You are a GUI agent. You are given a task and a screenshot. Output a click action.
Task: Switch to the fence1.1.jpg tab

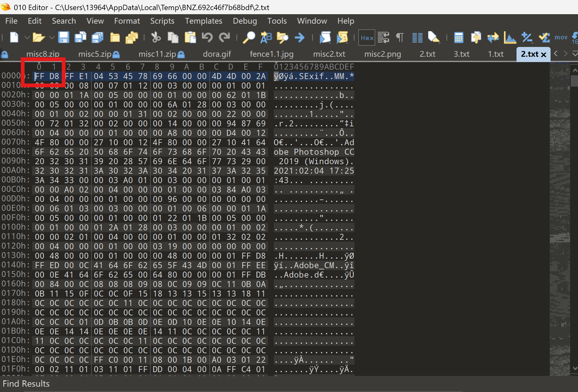[271, 54]
